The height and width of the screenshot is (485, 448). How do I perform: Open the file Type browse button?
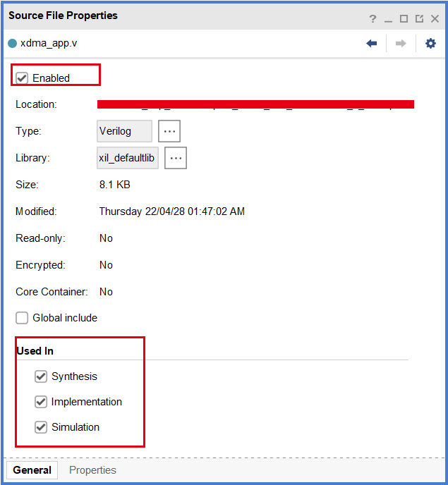pos(169,131)
